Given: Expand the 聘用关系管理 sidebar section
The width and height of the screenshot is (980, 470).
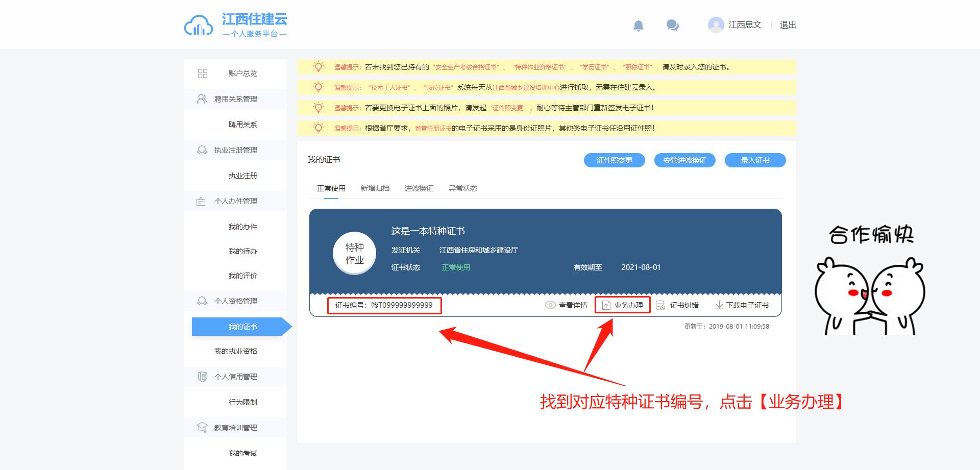Looking at the screenshot, I should point(235,99).
